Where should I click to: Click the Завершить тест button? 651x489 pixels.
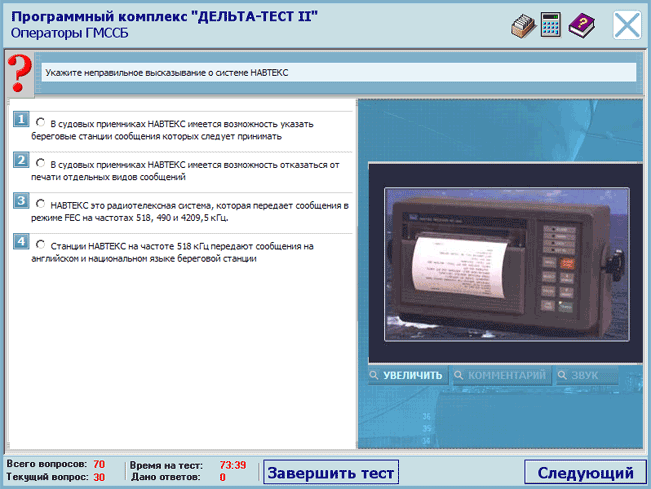pos(331,472)
